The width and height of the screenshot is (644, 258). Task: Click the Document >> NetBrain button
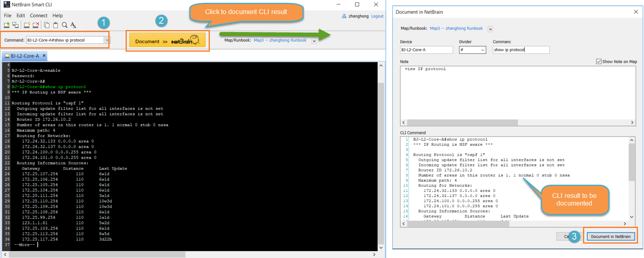(x=167, y=40)
